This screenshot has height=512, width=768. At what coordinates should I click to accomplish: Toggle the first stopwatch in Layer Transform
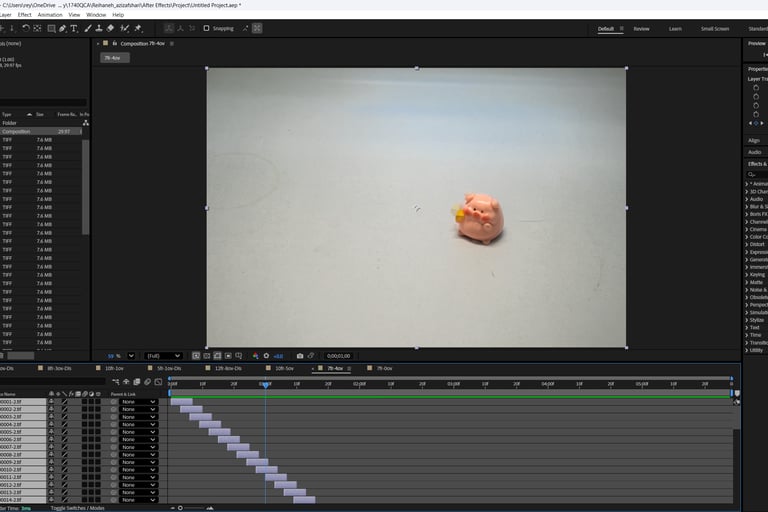tap(756, 88)
